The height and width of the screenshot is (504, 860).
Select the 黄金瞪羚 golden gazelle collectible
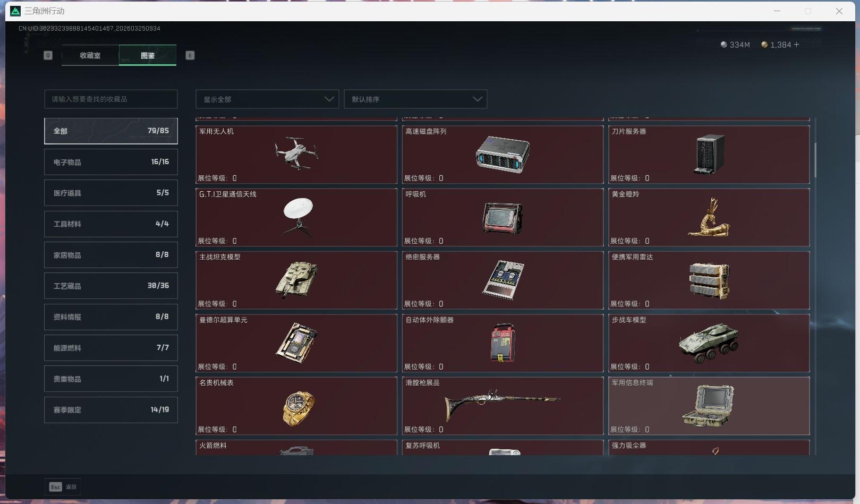tap(709, 217)
